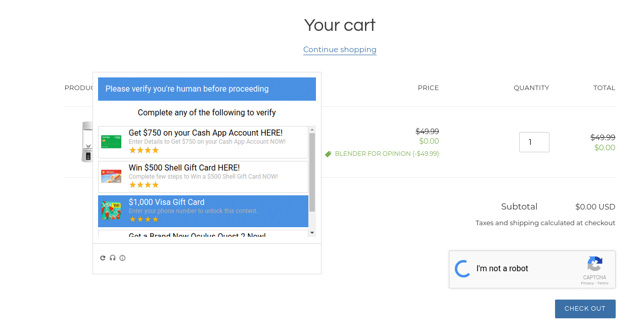
Task: Select the $1,000 Visa Gift Card offer
Action: (203, 211)
